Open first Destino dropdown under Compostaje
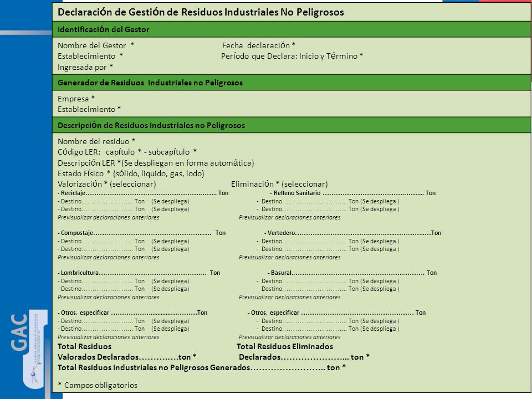The image size is (532, 399). [x=123, y=241]
